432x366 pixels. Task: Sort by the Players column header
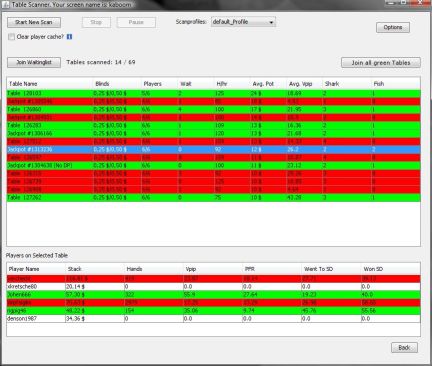pos(159,84)
